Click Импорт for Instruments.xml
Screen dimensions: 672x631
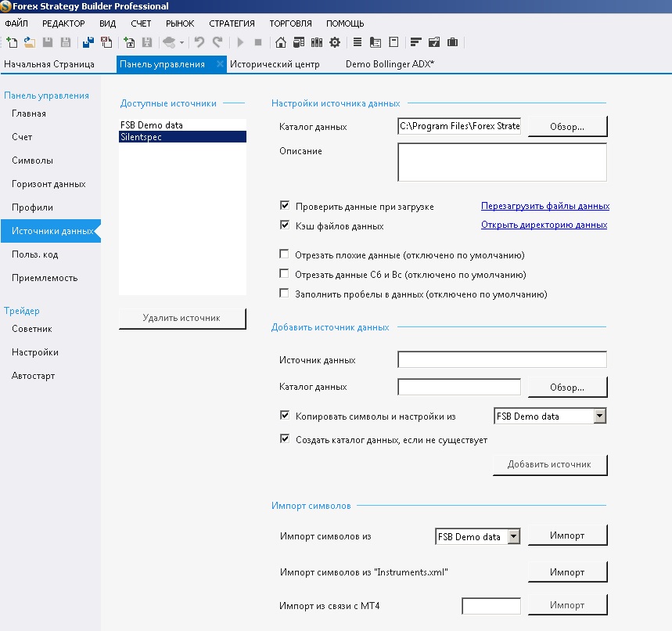567,572
